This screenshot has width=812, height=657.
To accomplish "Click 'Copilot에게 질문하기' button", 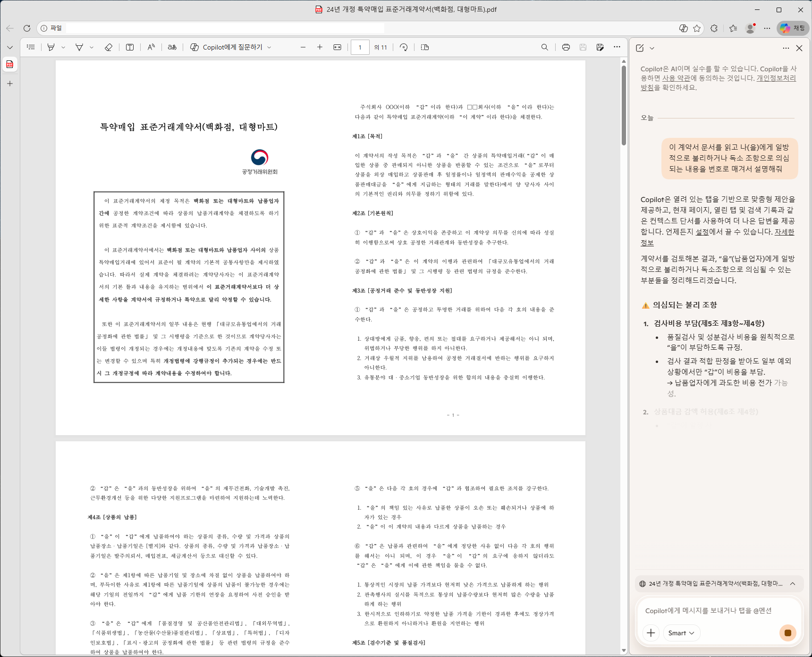I will [226, 47].
